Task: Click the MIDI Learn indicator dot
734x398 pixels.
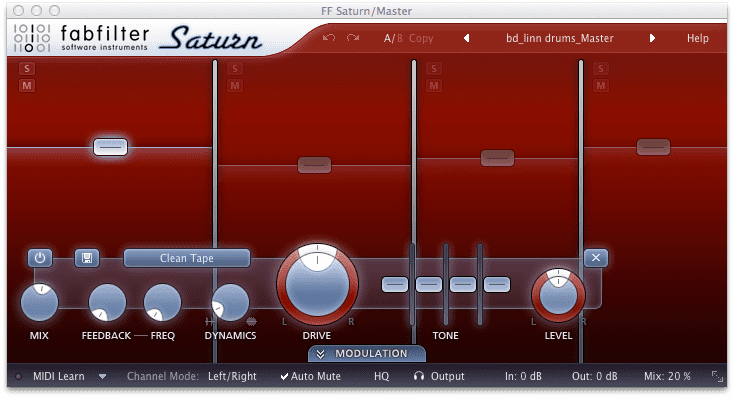Action: click(x=19, y=376)
